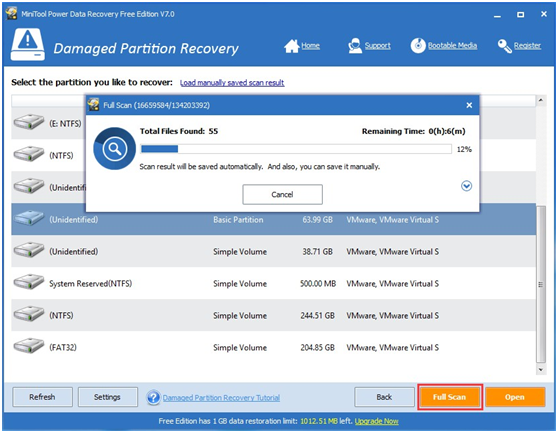Click the Full Scan dialog title icon
The width and height of the screenshot is (558, 433).
click(94, 105)
